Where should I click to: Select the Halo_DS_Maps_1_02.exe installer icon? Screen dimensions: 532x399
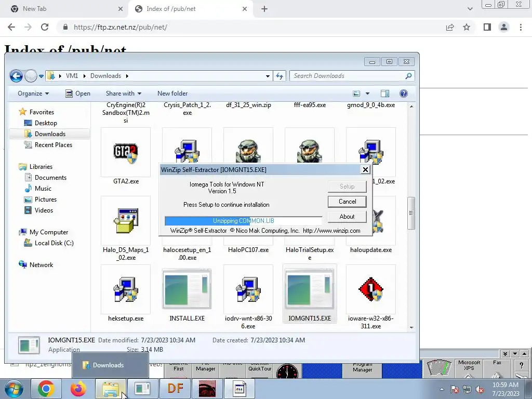click(126, 221)
